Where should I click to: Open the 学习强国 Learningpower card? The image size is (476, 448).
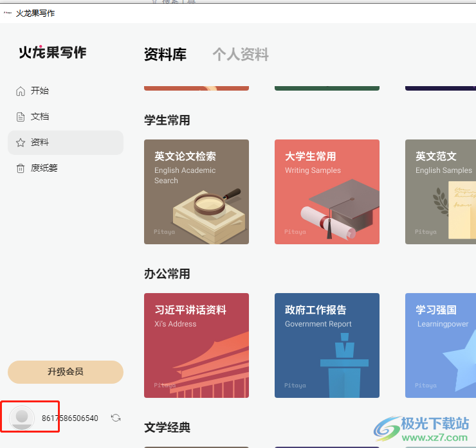441,345
